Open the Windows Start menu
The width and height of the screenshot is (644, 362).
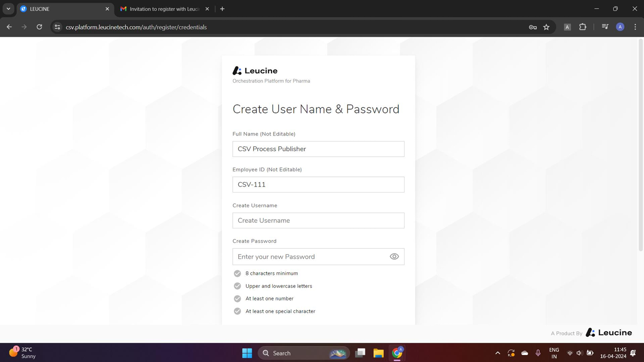click(x=247, y=353)
